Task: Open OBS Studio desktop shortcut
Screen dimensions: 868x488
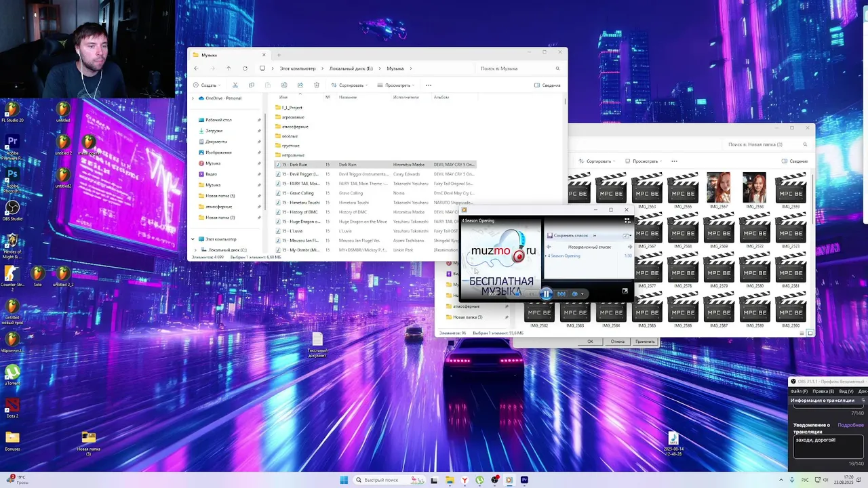Action: 12,211
